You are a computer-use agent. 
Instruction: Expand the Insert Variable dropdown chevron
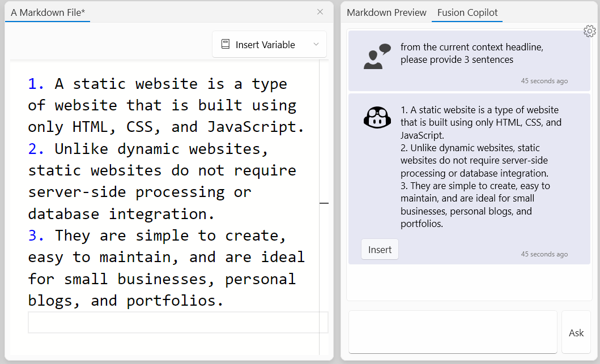pos(316,45)
